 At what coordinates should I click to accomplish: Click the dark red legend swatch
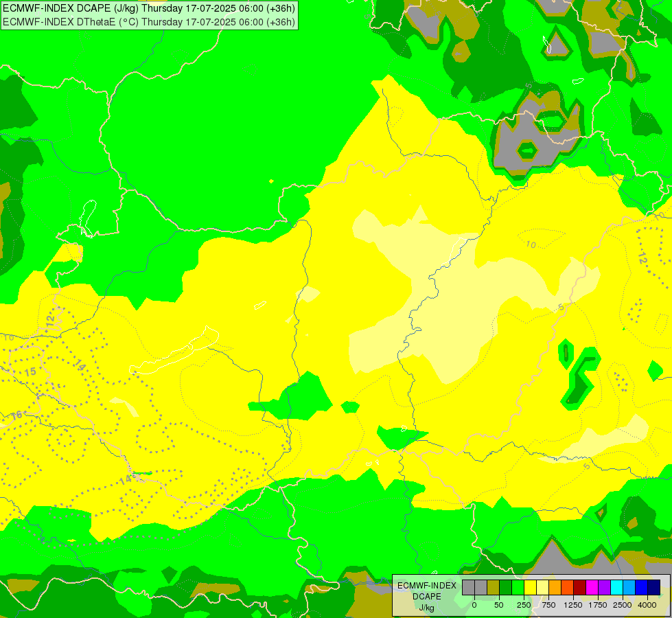tap(580, 588)
